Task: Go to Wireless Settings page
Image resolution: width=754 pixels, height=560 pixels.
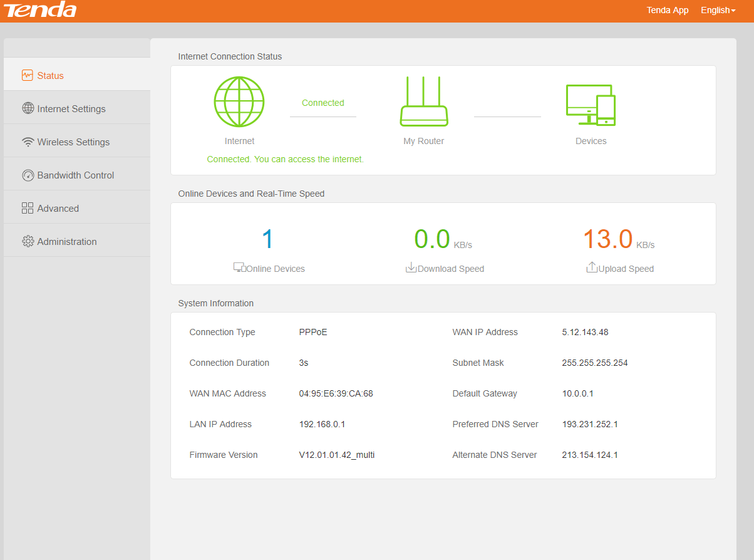Action: [73, 142]
